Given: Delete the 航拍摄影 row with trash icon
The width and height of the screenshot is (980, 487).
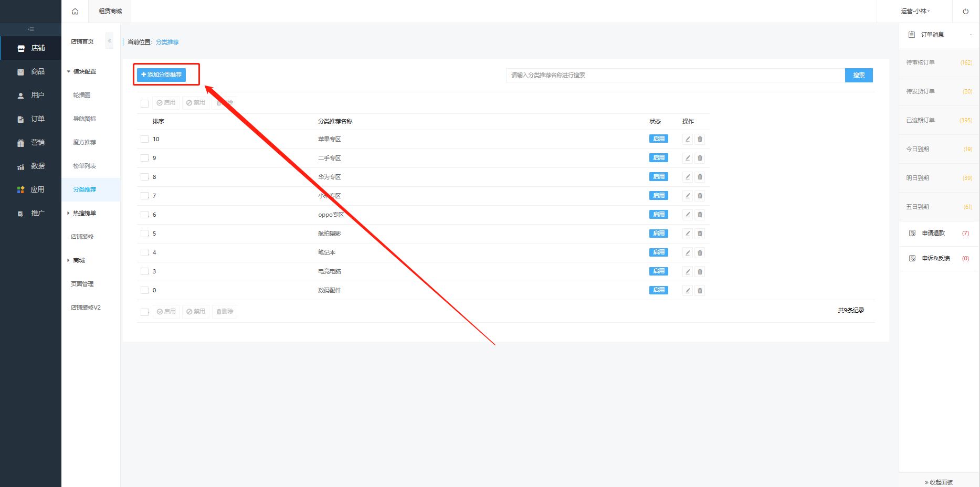Looking at the screenshot, I should pyautogui.click(x=700, y=234).
